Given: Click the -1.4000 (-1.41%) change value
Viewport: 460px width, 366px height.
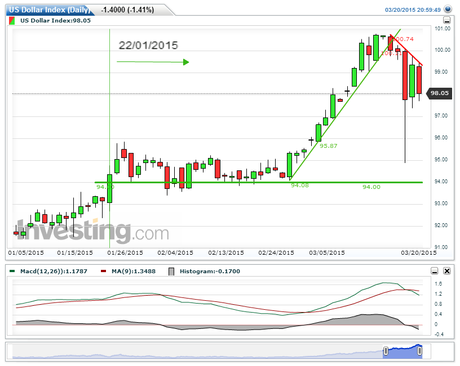Looking at the screenshot, I should tap(128, 10).
